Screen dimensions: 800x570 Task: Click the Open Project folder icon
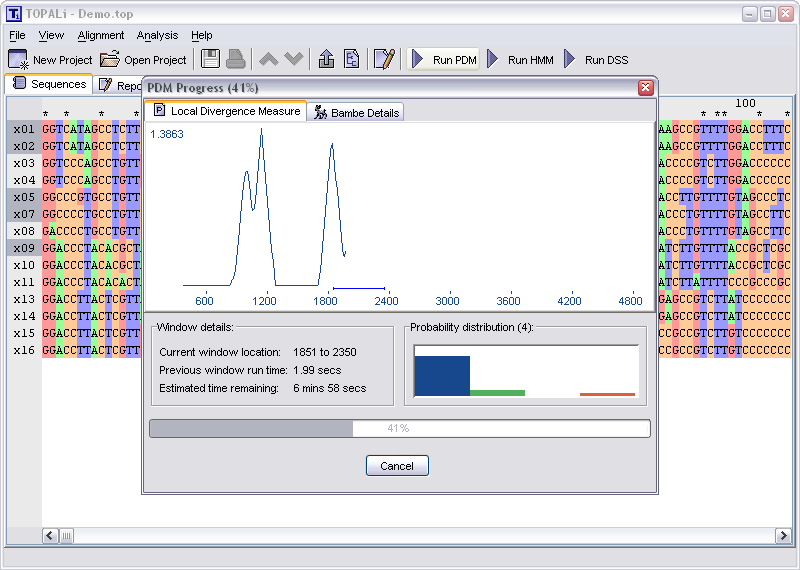[x=110, y=60]
